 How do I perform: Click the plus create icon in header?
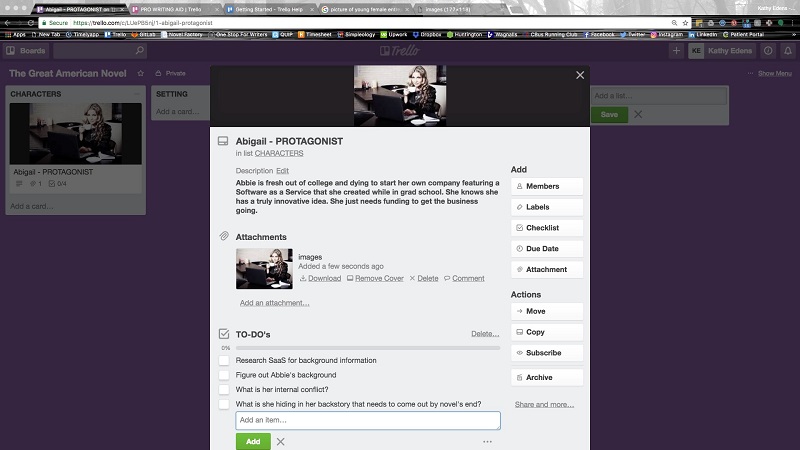676,51
